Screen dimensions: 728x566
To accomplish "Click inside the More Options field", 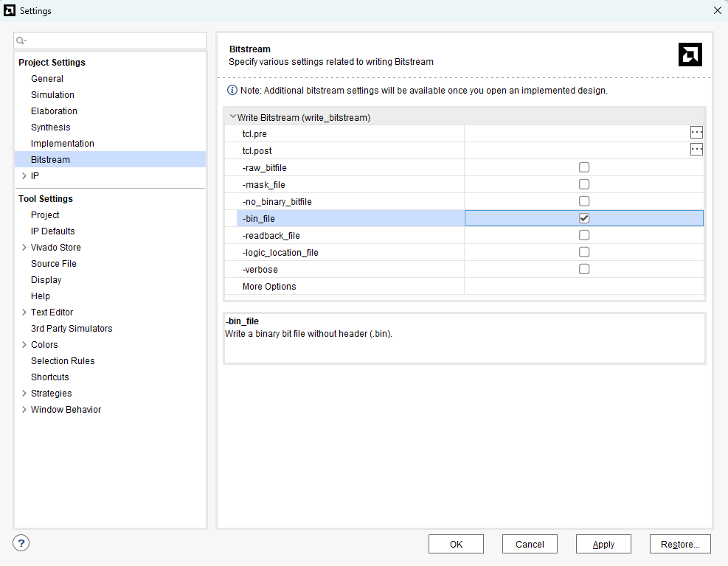I will tap(583, 287).
